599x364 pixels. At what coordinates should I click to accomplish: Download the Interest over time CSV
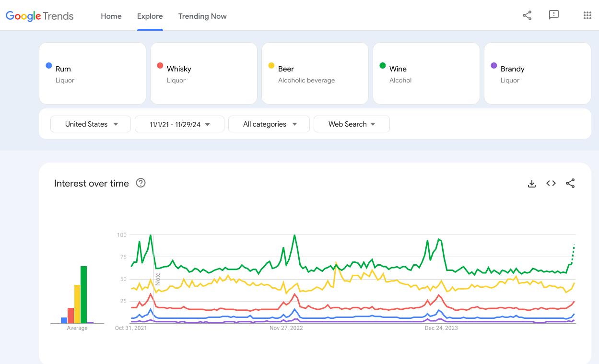531,183
